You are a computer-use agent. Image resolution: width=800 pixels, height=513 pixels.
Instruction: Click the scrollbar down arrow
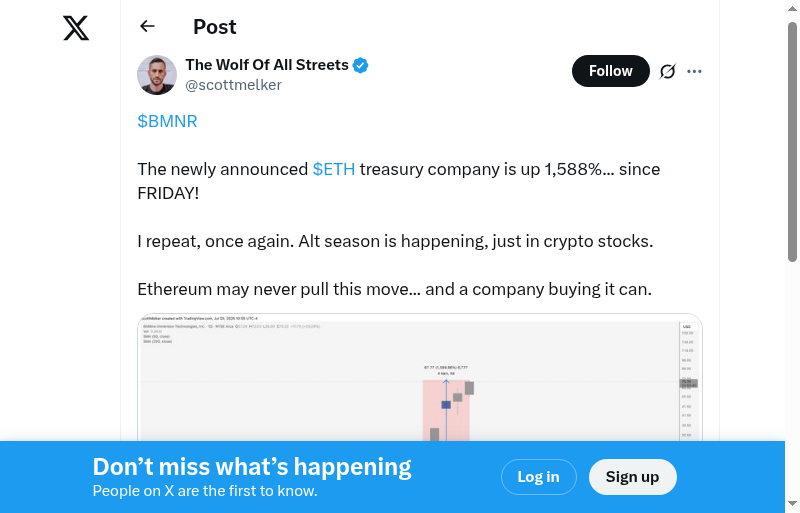[793, 504]
